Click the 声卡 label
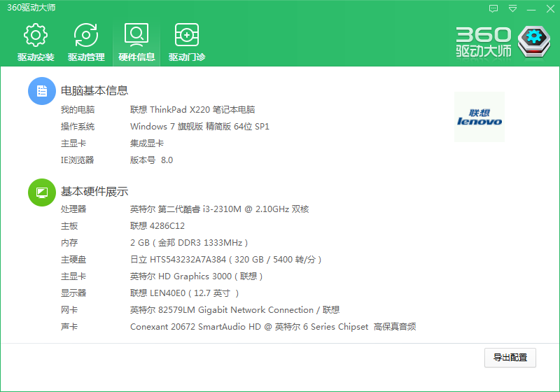Viewport: 560px width, 392px height. tap(69, 327)
